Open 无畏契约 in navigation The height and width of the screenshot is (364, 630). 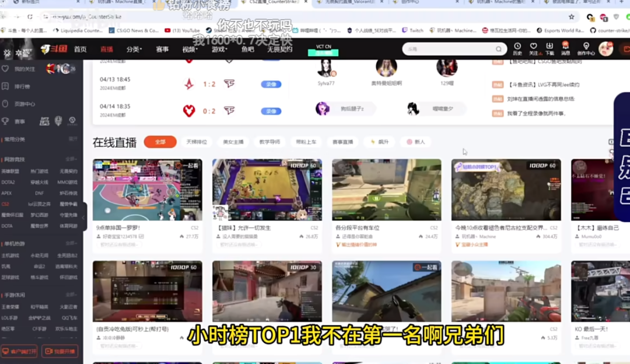click(x=280, y=49)
